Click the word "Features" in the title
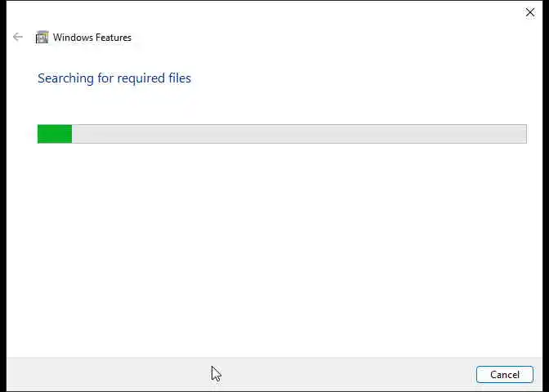549x392 pixels. (x=114, y=38)
